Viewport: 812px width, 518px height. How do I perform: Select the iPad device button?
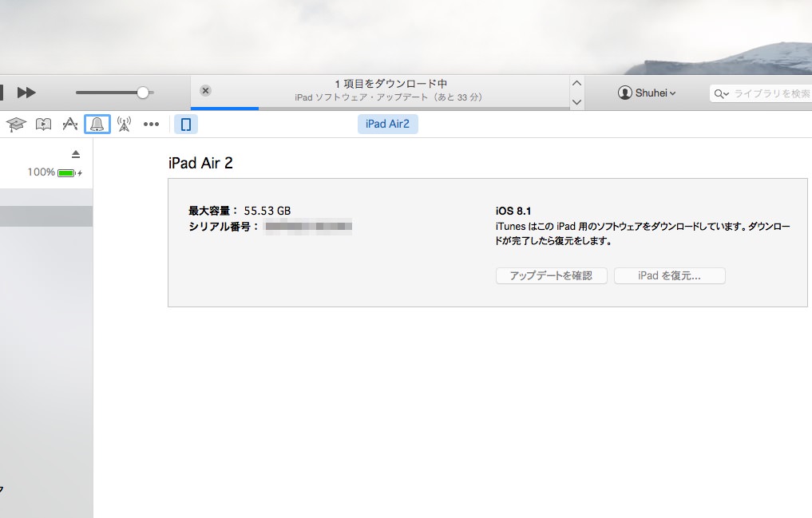coord(186,125)
